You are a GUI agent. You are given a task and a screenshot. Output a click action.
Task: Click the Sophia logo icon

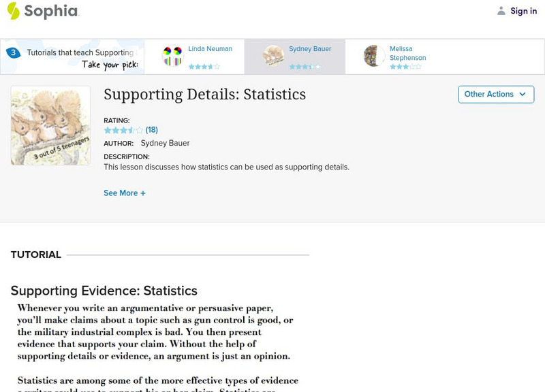tap(14, 11)
